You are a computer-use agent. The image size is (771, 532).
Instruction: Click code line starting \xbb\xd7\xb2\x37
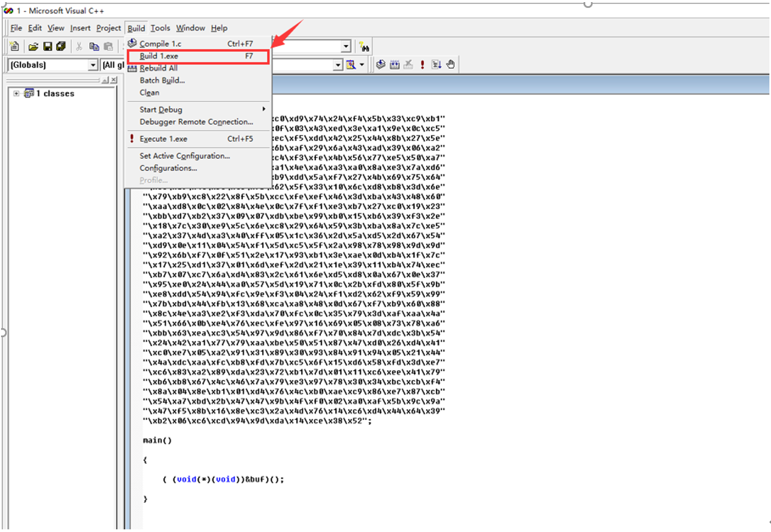point(294,216)
